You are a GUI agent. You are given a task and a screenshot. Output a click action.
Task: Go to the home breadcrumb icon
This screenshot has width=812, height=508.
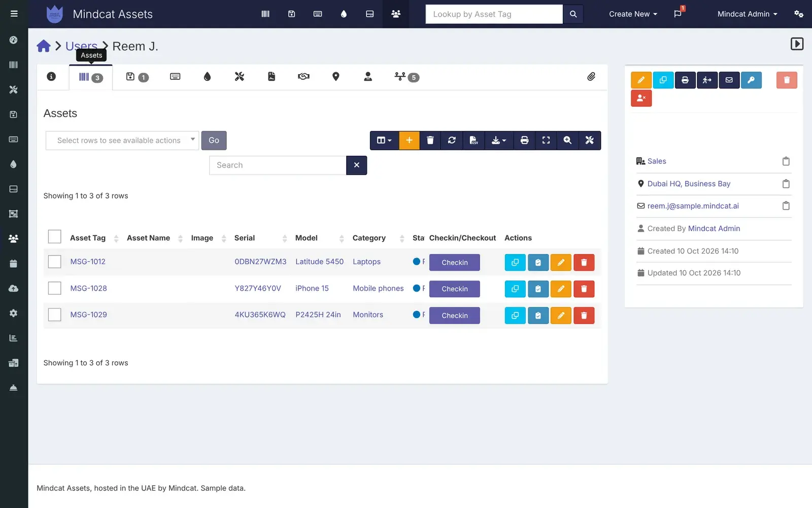click(44, 46)
